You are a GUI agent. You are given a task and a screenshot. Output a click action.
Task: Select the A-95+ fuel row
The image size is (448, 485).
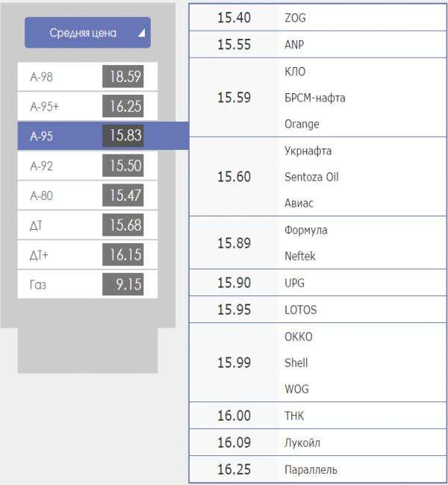coord(87,107)
